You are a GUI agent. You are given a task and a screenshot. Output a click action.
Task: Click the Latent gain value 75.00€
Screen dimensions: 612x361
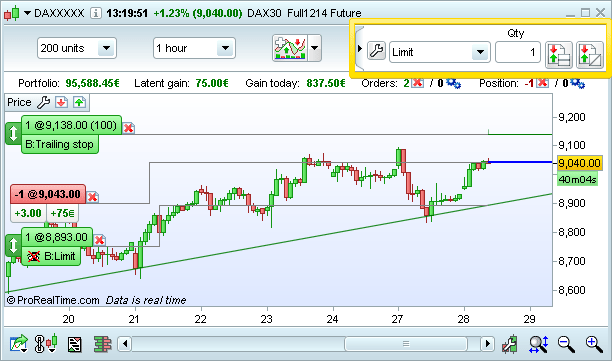212,83
